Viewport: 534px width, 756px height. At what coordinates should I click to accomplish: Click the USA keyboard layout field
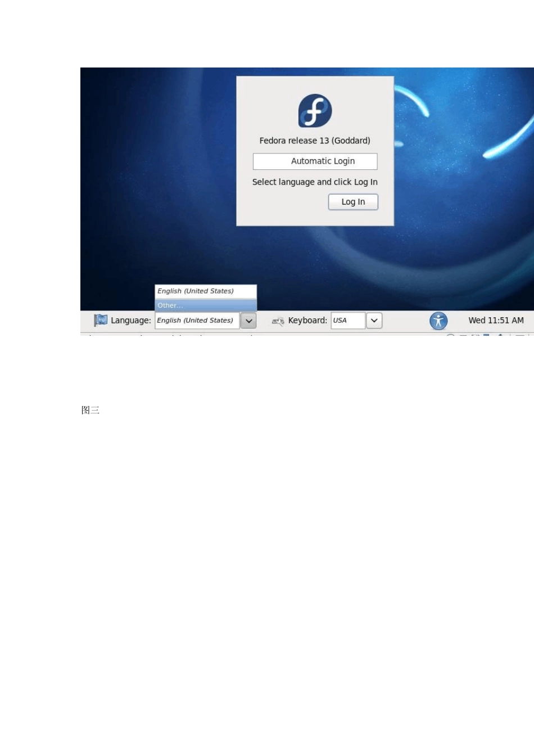coord(348,321)
